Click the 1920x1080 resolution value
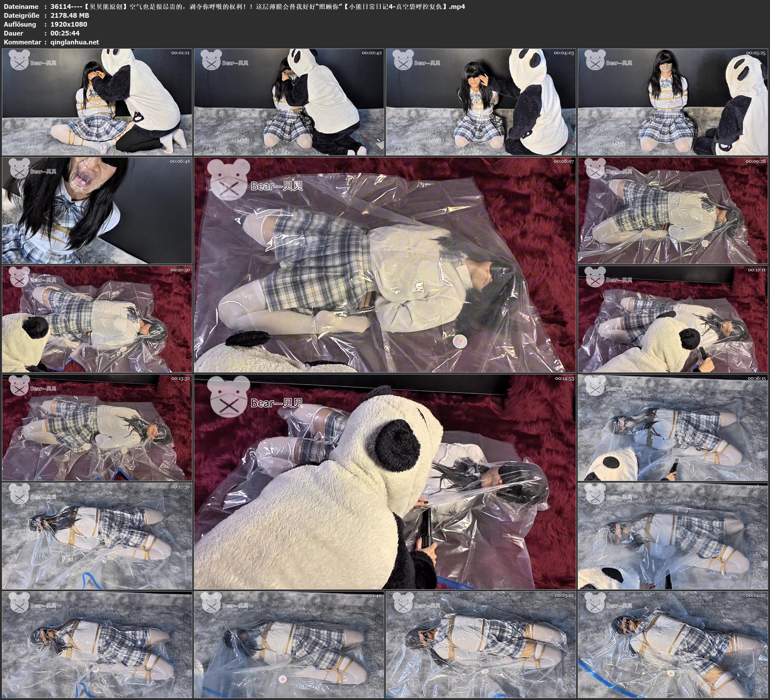Viewport: 770px width, 700px height. pyautogui.click(x=69, y=24)
